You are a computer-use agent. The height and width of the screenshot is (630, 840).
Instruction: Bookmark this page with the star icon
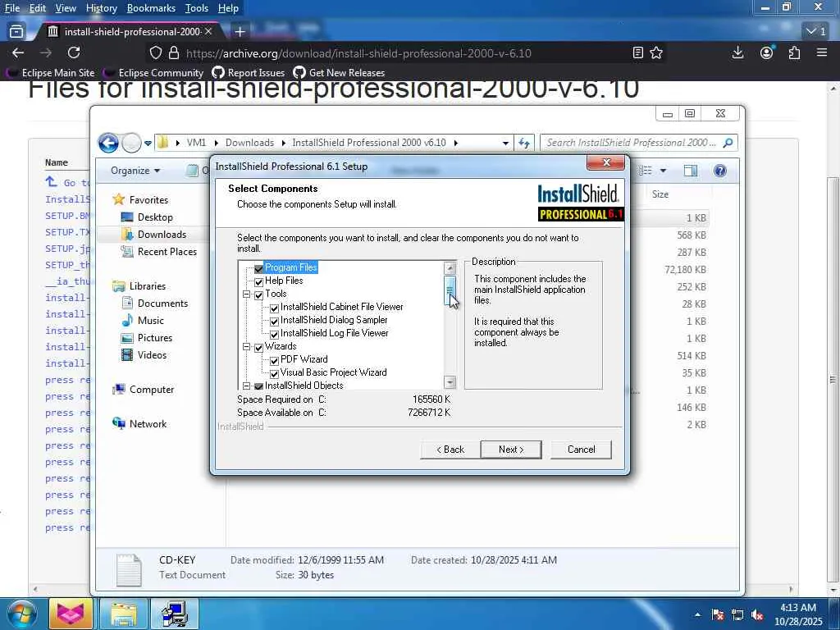pyautogui.click(x=656, y=52)
